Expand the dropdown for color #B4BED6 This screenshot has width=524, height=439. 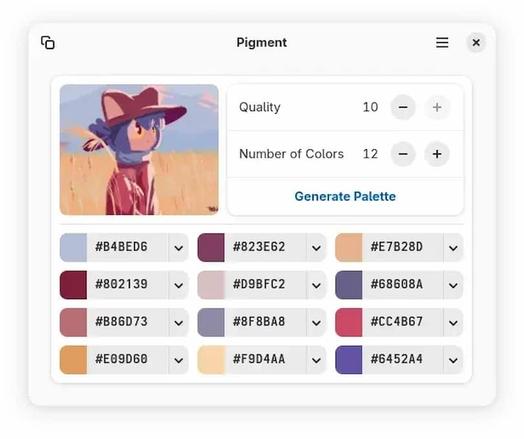point(178,248)
